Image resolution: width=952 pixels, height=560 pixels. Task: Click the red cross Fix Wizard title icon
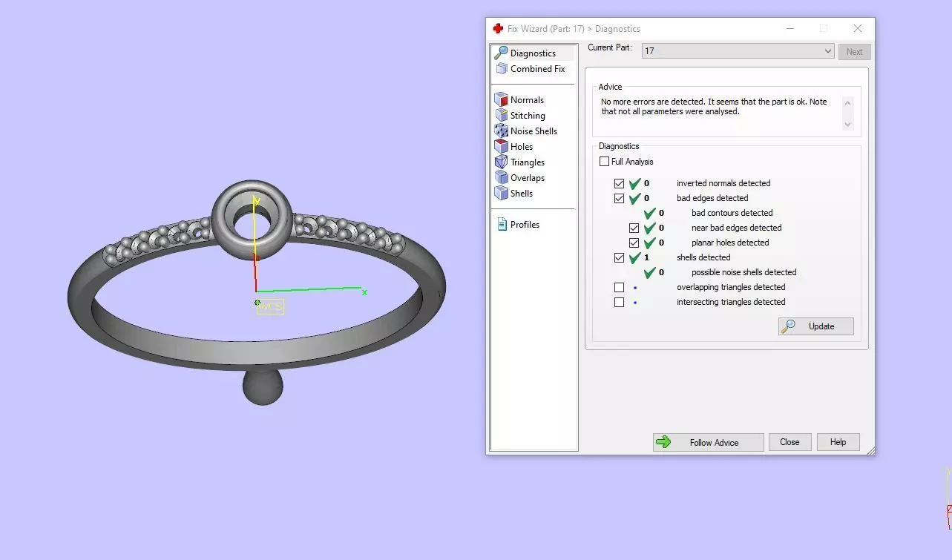[498, 29]
